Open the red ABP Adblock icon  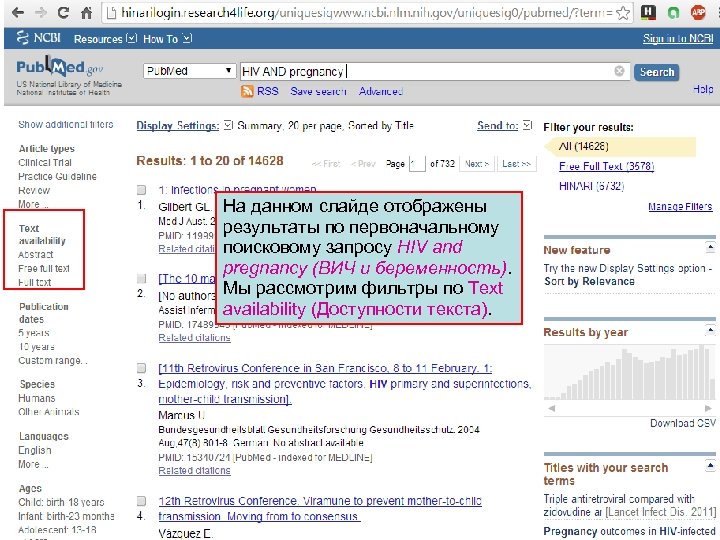[698, 13]
